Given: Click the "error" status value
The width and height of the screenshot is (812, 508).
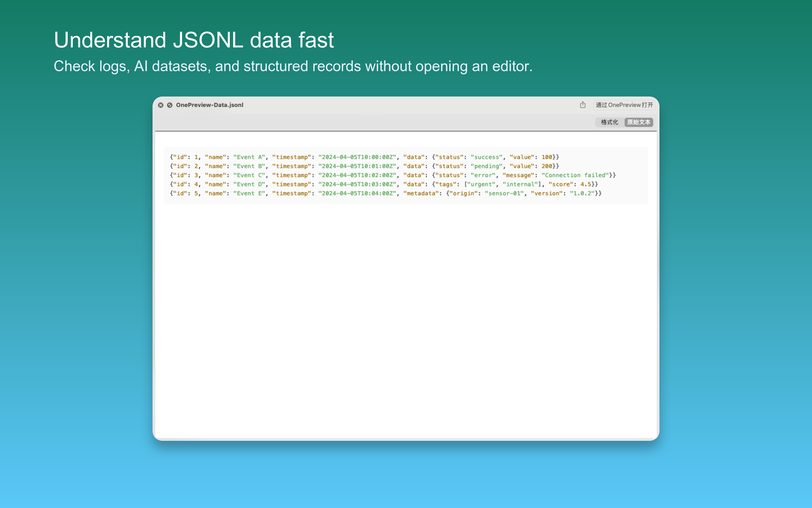Looking at the screenshot, I should (483, 175).
